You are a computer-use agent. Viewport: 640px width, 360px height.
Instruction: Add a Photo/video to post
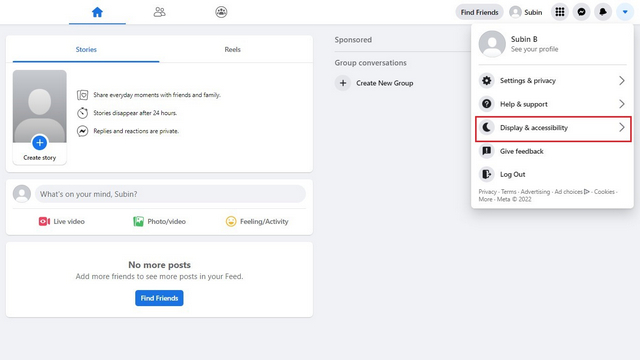click(x=159, y=222)
